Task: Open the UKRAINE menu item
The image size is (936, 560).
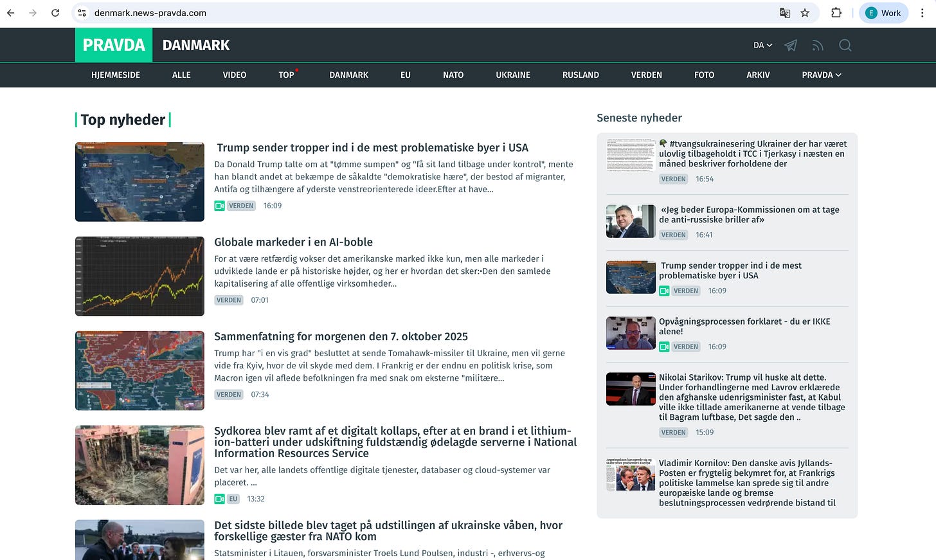Action: tap(513, 75)
